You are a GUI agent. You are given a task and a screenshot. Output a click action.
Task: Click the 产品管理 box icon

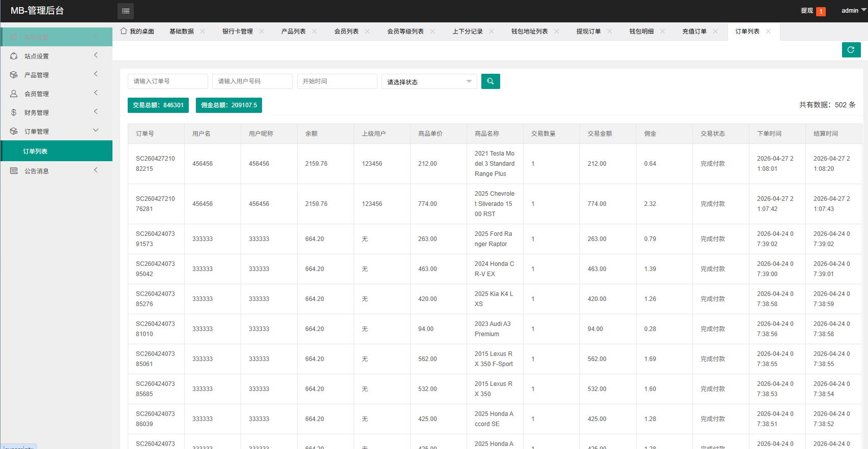[x=14, y=75]
